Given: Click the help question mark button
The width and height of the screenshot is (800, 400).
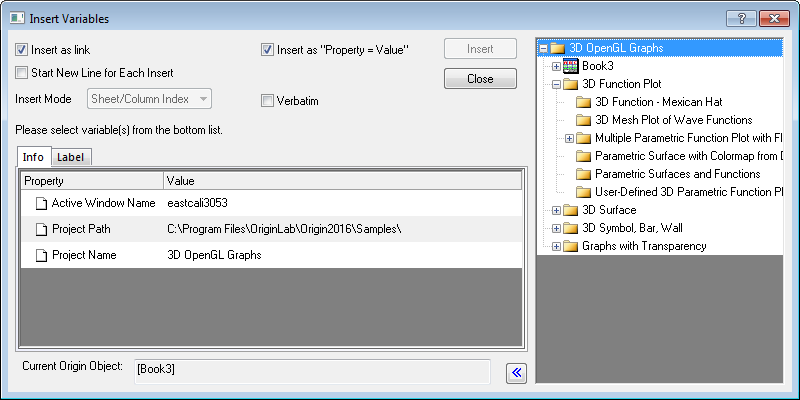Looking at the screenshot, I should coord(741,18).
